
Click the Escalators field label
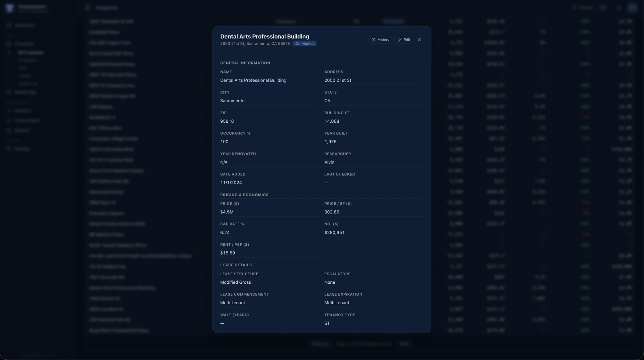(x=337, y=274)
